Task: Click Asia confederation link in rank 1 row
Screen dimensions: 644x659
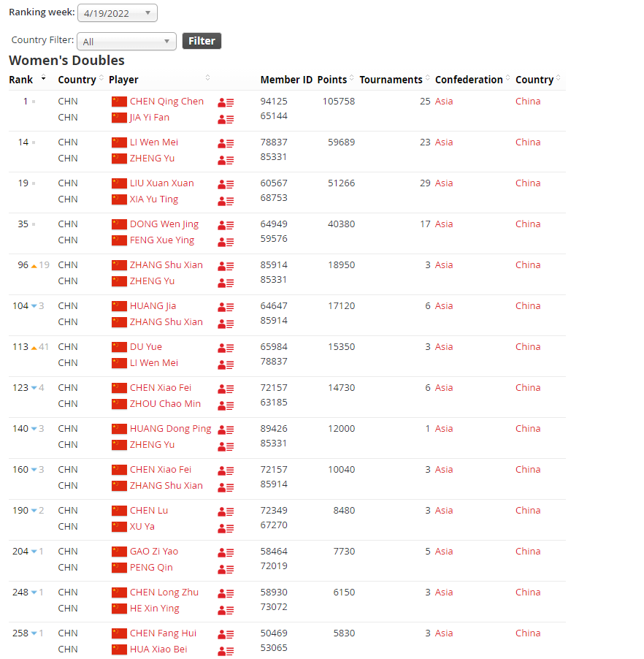Action: pyautogui.click(x=444, y=102)
